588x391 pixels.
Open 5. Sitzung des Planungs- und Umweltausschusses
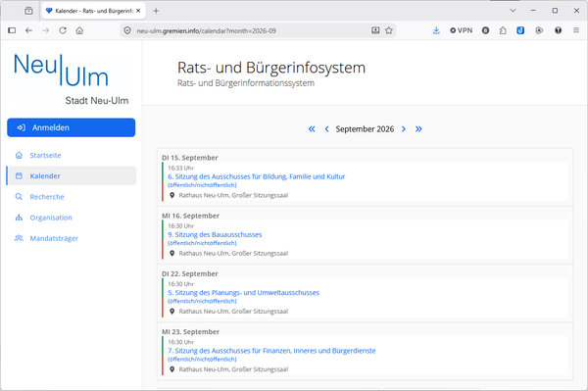(243, 293)
